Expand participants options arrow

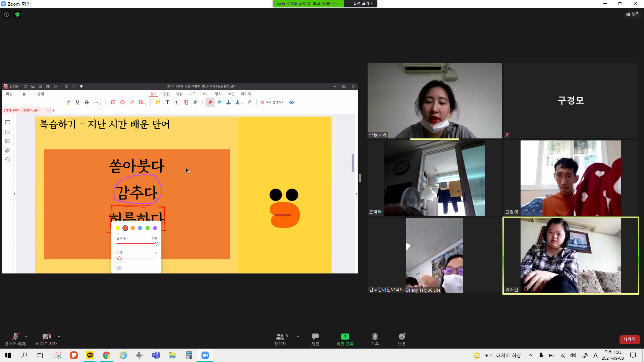298,337
